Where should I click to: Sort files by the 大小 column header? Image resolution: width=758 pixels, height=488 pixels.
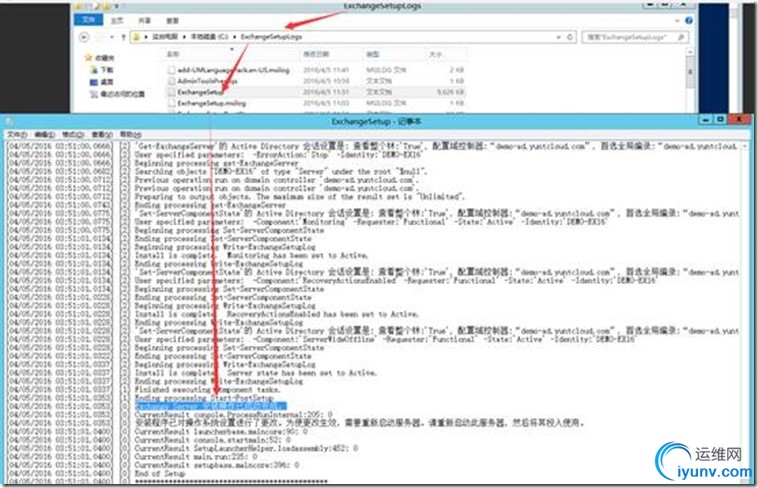point(436,54)
